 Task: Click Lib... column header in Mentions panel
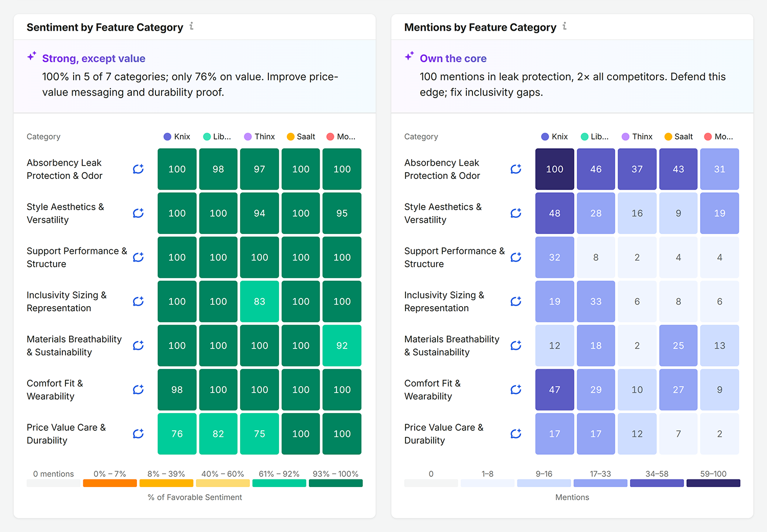click(595, 136)
